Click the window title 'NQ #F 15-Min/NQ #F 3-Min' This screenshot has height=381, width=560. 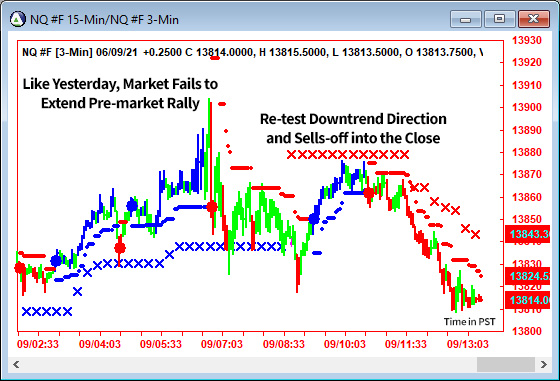click(x=104, y=20)
